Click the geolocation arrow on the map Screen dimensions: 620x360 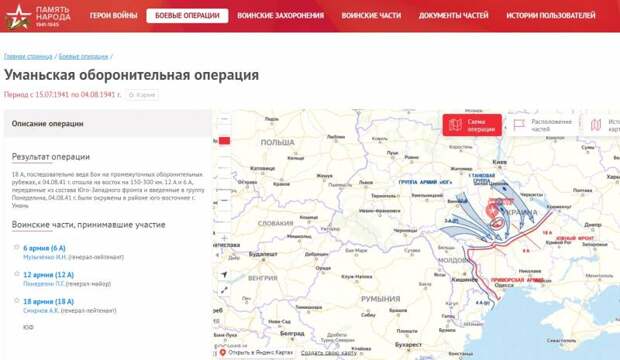pyautogui.click(x=224, y=275)
